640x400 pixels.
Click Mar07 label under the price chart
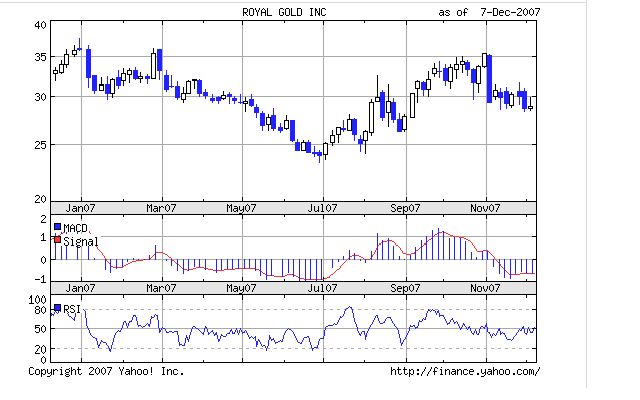[161, 208]
